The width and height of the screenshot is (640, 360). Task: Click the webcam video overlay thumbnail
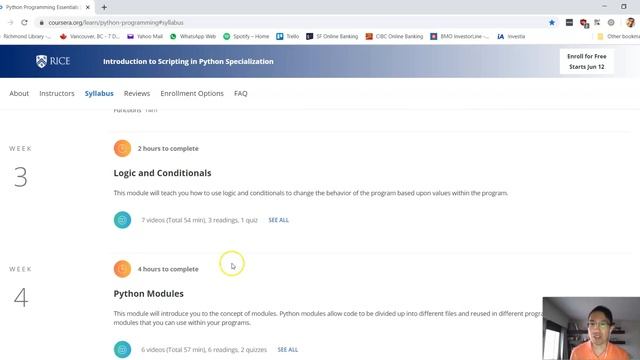click(x=591, y=329)
